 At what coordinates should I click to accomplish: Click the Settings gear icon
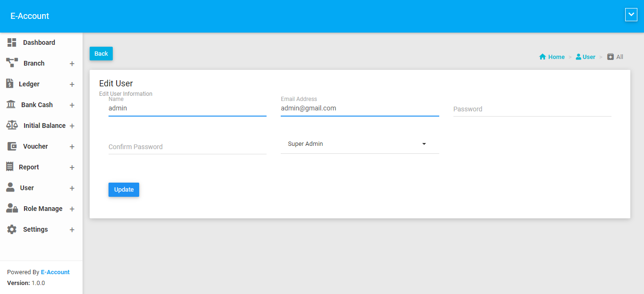tap(12, 229)
